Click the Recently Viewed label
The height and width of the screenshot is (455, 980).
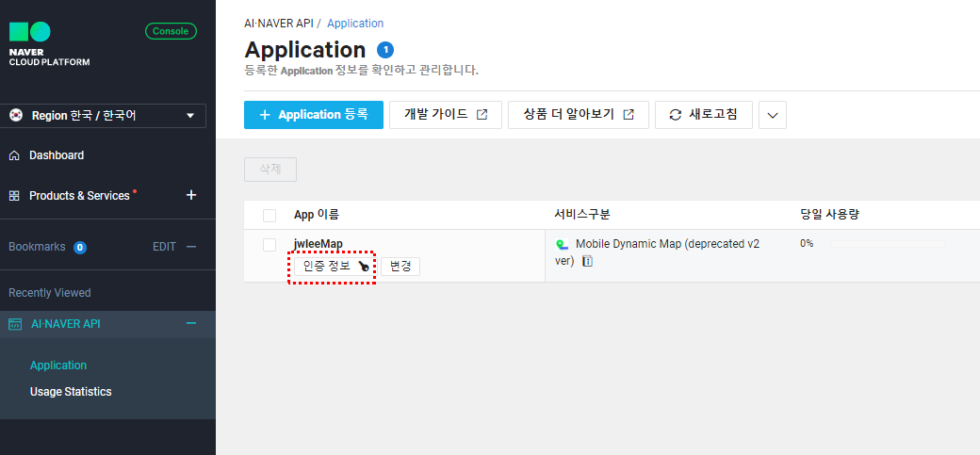(x=49, y=292)
